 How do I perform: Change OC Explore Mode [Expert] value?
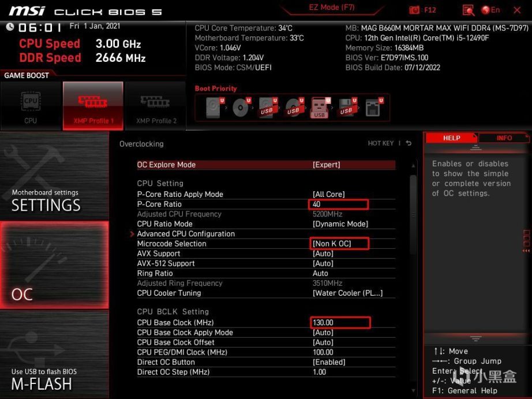tap(326, 165)
